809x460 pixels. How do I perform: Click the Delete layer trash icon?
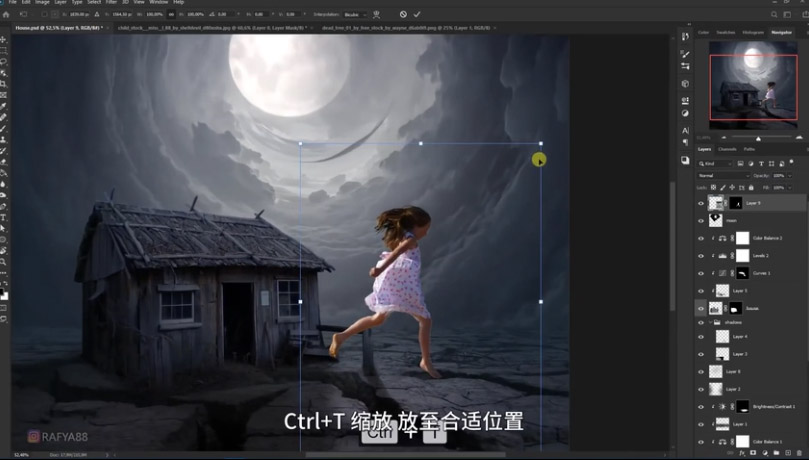(800, 454)
